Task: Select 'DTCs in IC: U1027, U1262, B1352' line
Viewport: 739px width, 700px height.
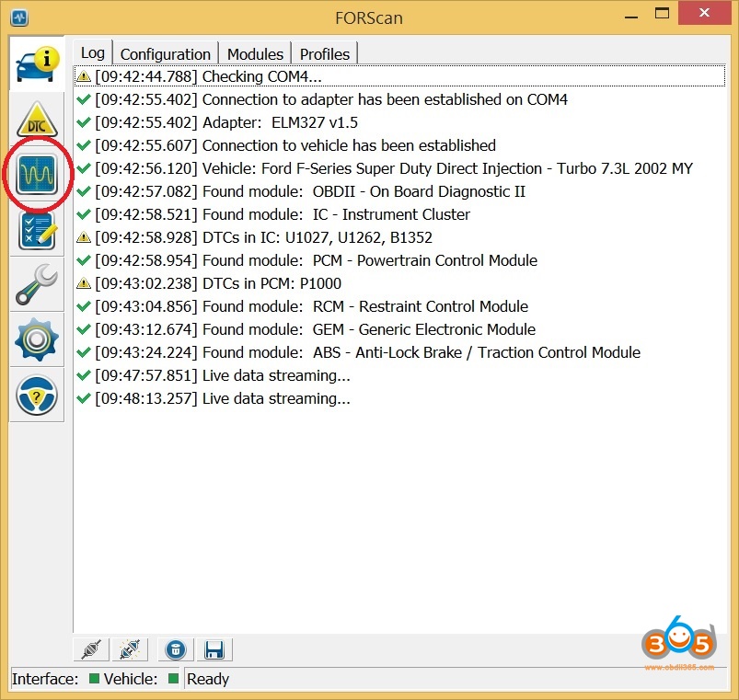Action: (x=399, y=237)
